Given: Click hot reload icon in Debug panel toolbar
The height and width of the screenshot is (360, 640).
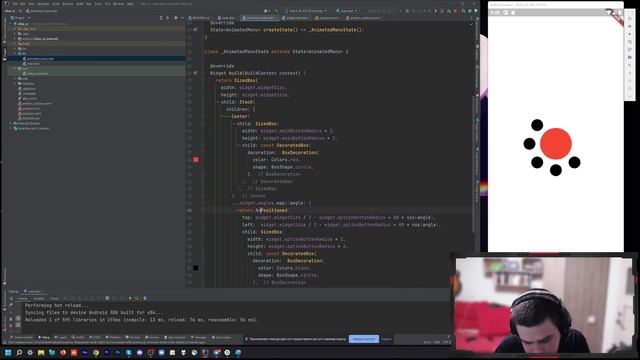Looking at the screenshot, I should (130, 298).
